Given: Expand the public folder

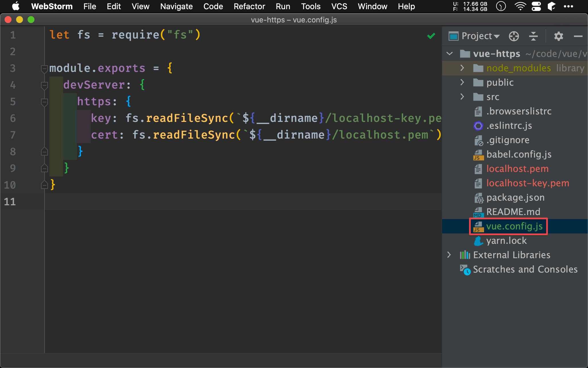Looking at the screenshot, I should click(462, 82).
